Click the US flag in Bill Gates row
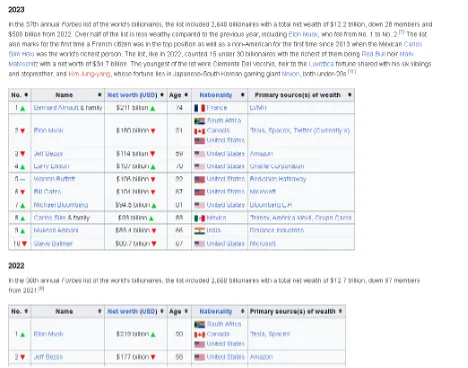Viewport: 468px width, 368px height. point(199,192)
